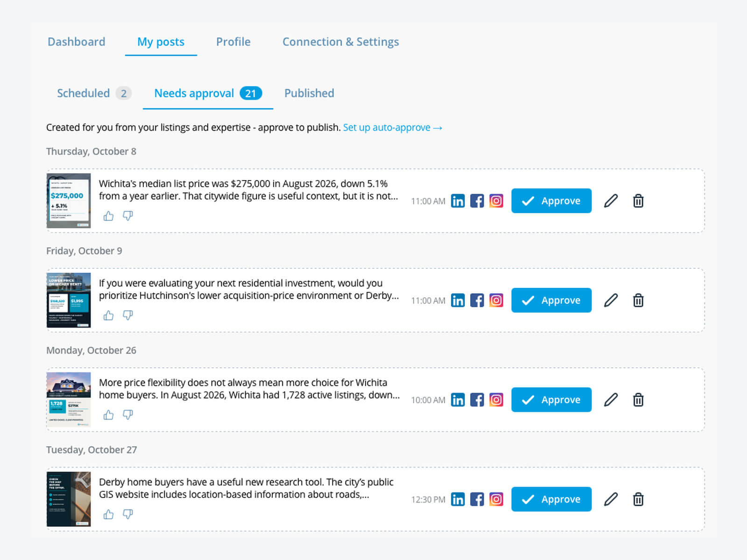Like the Wichita median list price post
Image resolution: width=747 pixels, height=560 pixels.
pyautogui.click(x=108, y=216)
